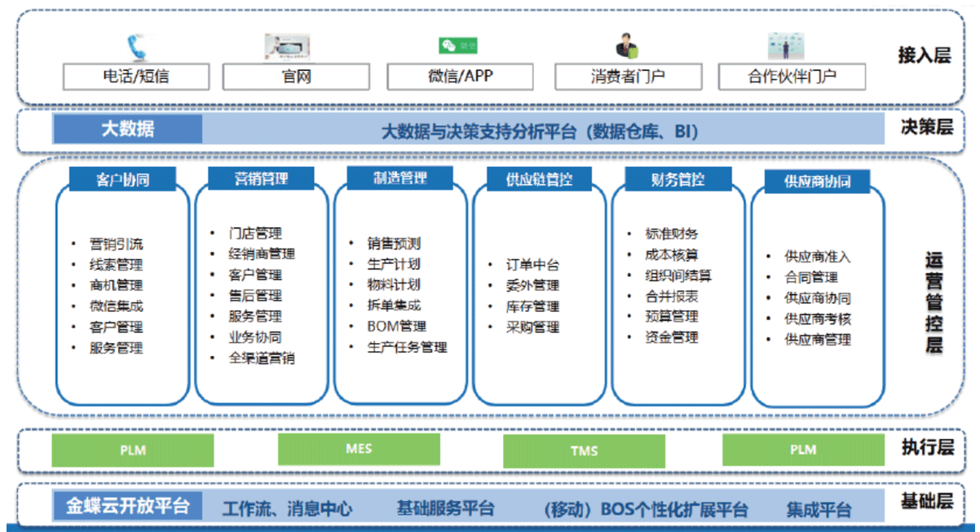Click (移动)BOS个性化扩展平台 text
980x532 pixels.
(x=645, y=510)
